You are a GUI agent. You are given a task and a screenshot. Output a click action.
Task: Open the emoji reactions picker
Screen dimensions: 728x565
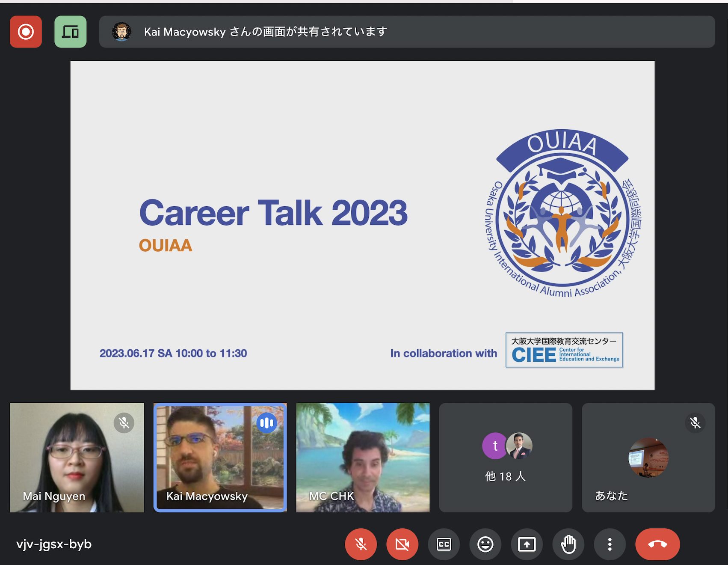[x=485, y=544]
